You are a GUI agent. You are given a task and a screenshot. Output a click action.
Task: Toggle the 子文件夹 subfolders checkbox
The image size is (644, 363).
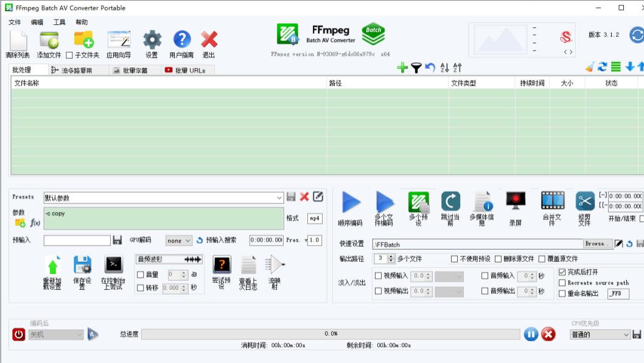[x=69, y=55]
